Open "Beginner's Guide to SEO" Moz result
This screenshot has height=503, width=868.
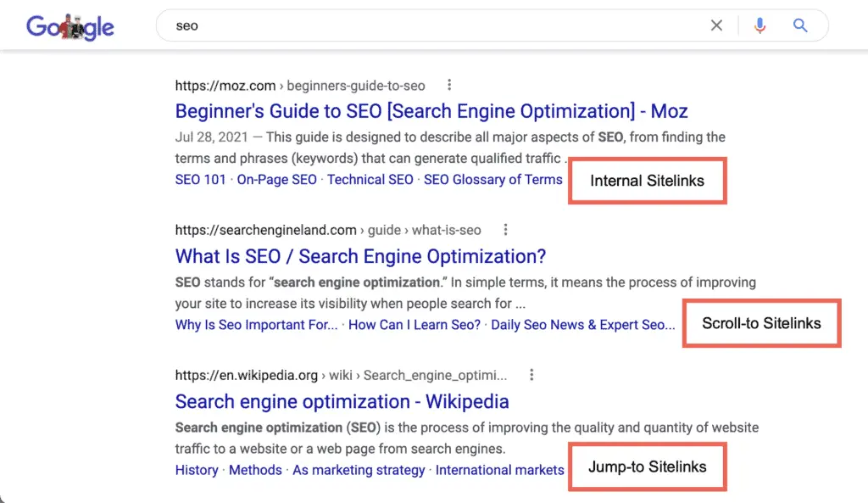[x=431, y=111]
